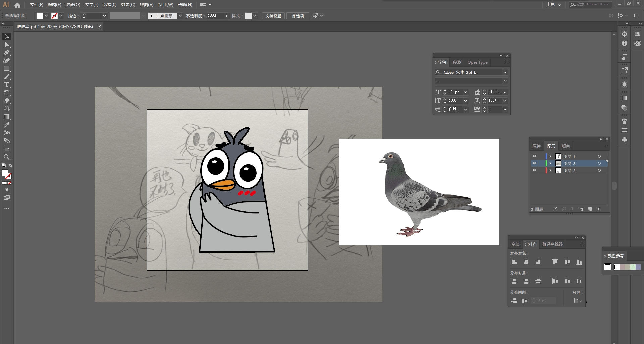Select the Artboard tool

pos(7,149)
